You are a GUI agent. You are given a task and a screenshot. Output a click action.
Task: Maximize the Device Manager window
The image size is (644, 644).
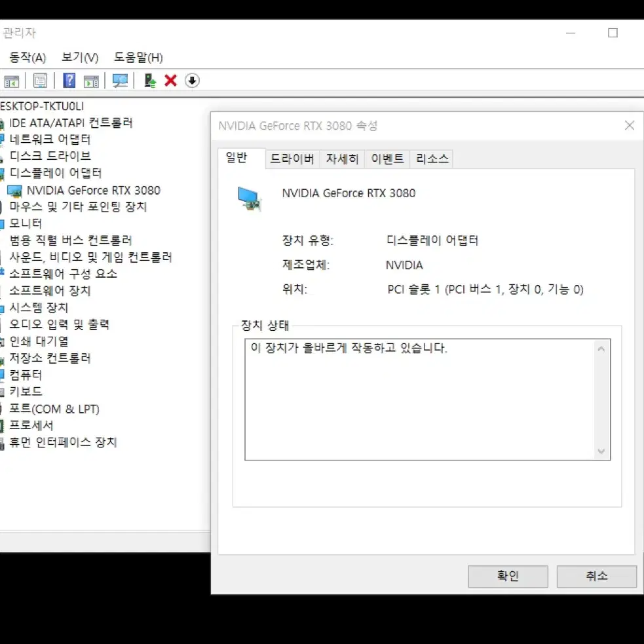(x=613, y=33)
